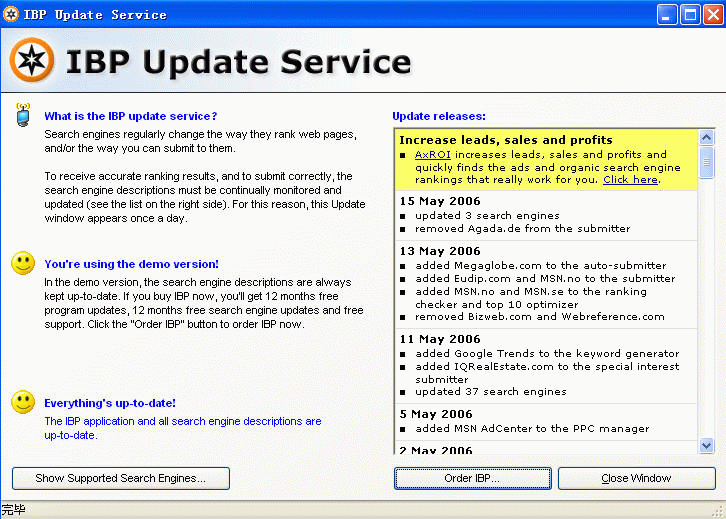The height and width of the screenshot is (519, 726).
Task: Click the heading You're using the demo version!
Action: pos(131,264)
